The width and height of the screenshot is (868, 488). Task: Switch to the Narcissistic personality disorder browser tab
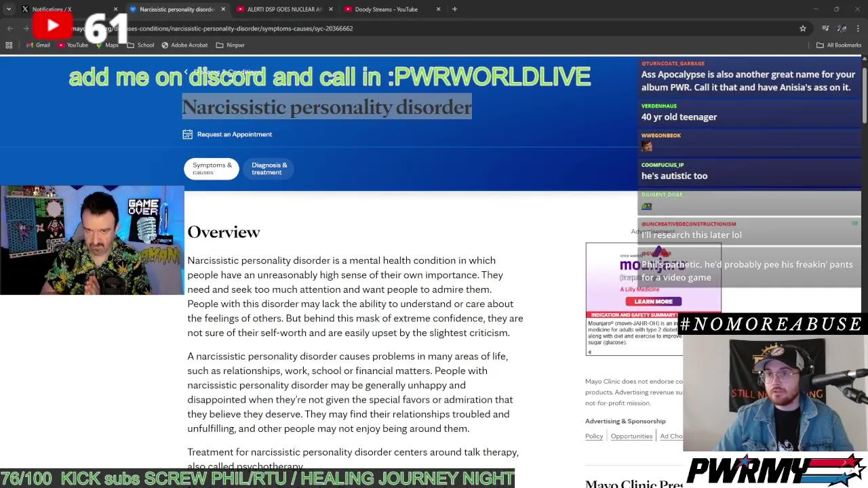point(178,9)
